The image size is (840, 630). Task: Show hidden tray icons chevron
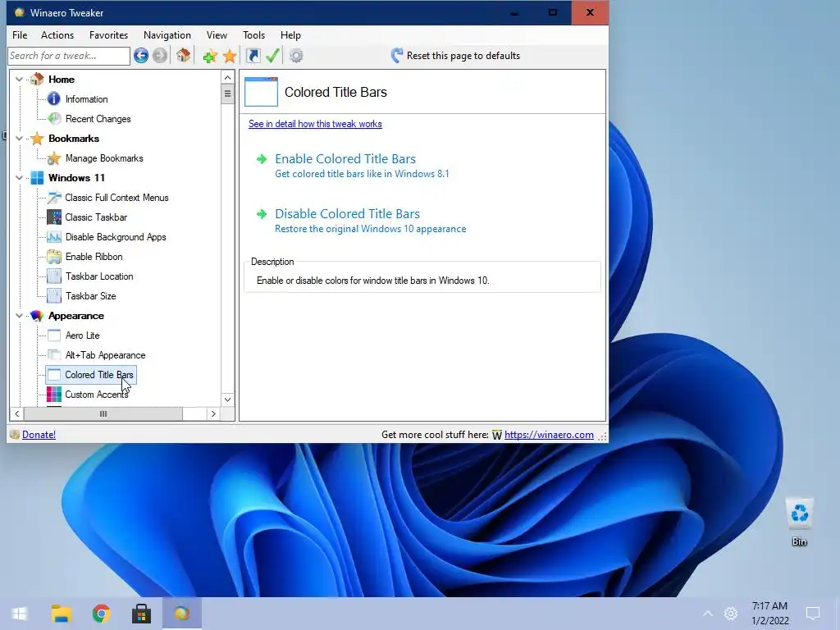click(x=708, y=614)
